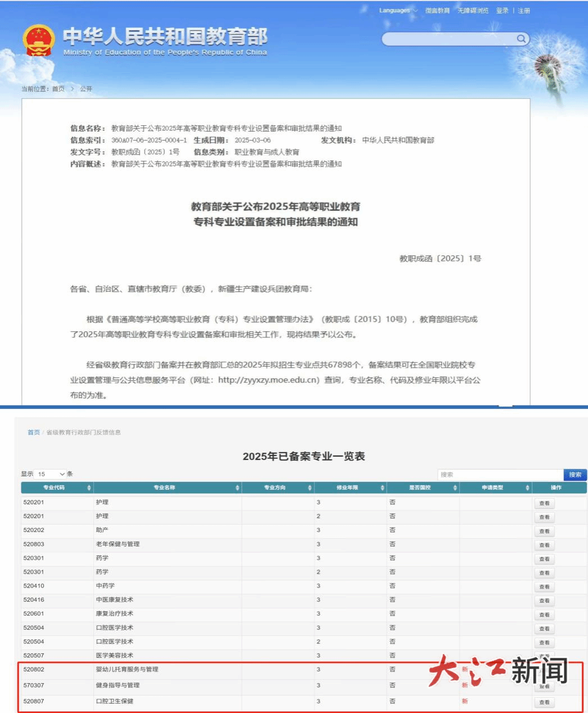Sort table by 专业方向 column arrows
588x713 pixels.
pyautogui.click(x=310, y=488)
